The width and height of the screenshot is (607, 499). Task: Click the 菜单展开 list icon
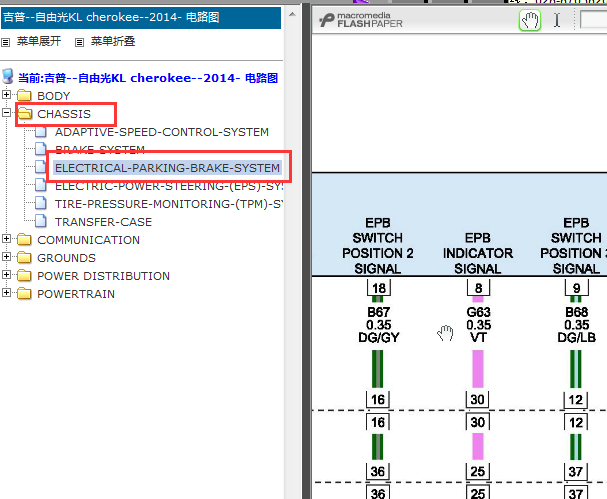click(5, 42)
